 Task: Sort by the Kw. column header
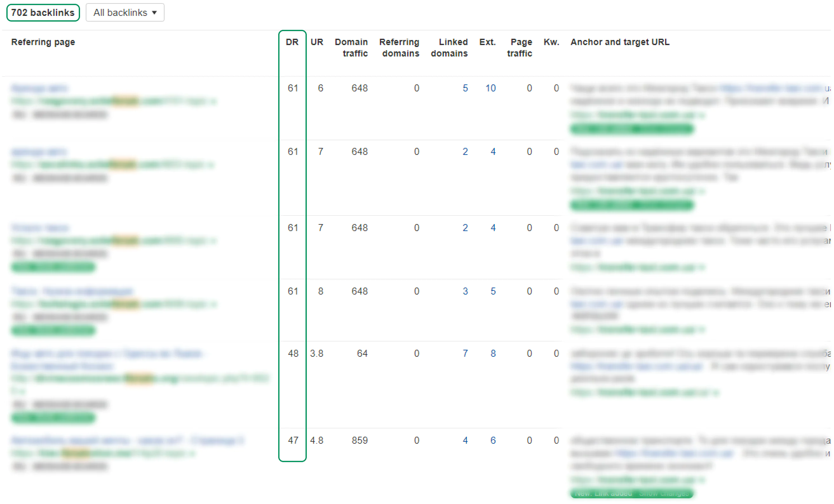pyautogui.click(x=551, y=42)
